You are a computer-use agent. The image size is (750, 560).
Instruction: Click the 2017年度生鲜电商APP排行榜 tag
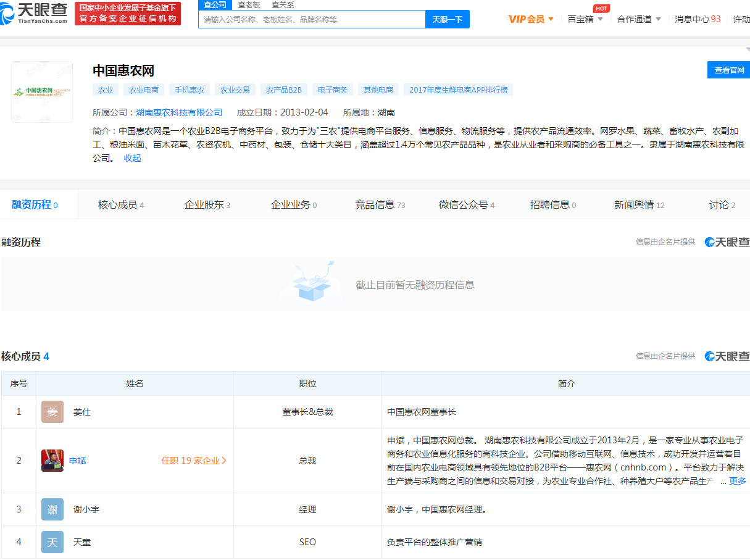point(458,90)
